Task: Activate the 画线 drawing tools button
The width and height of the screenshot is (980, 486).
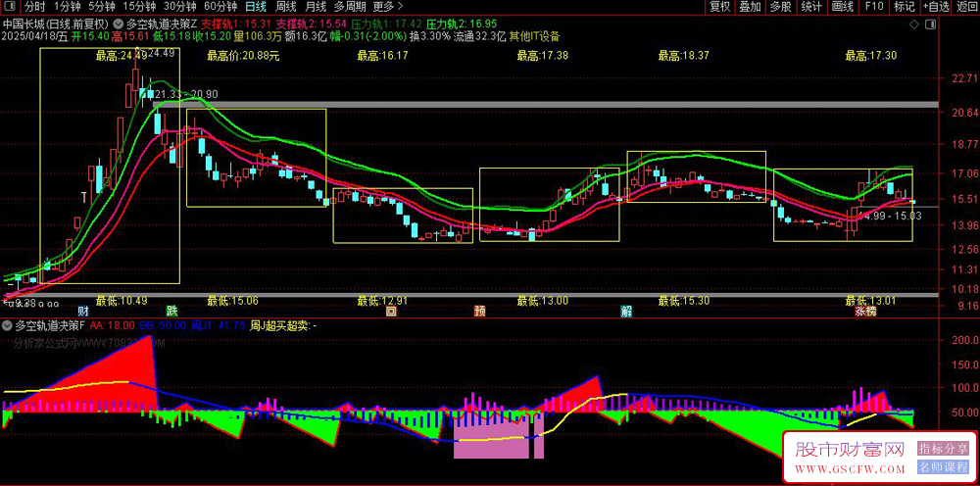Action: 843,7
